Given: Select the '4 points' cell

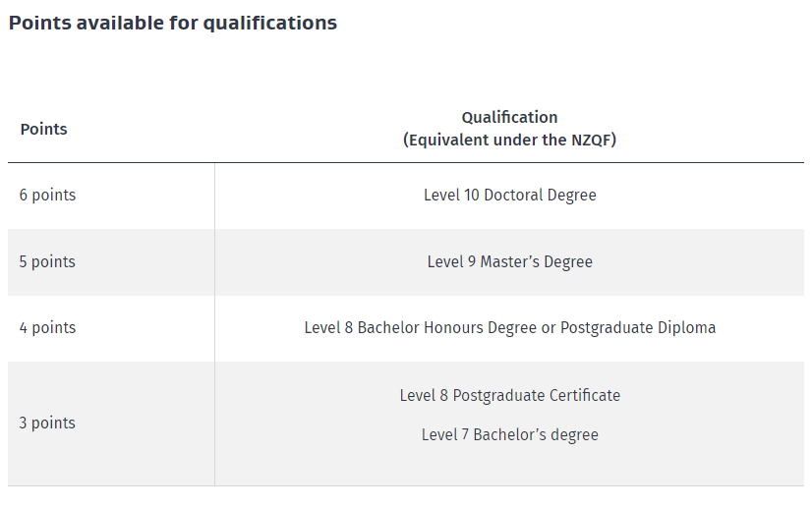Looking at the screenshot, I should point(47,327).
